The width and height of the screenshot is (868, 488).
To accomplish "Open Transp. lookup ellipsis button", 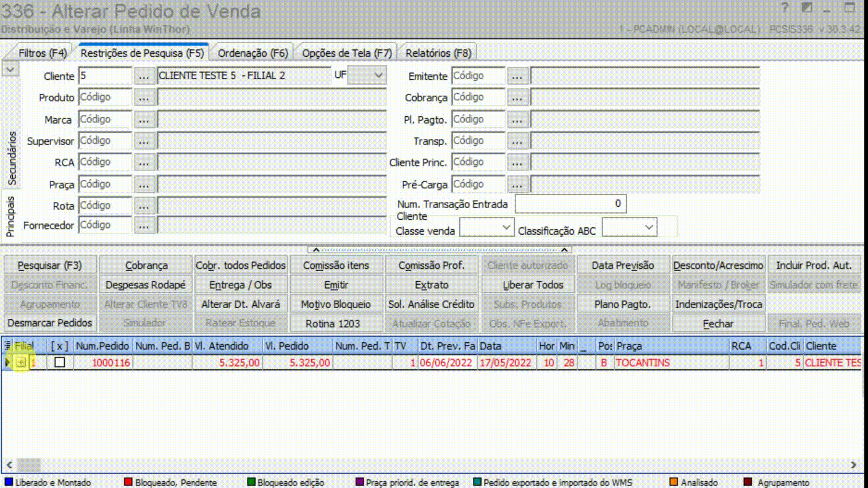I will tap(517, 141).
